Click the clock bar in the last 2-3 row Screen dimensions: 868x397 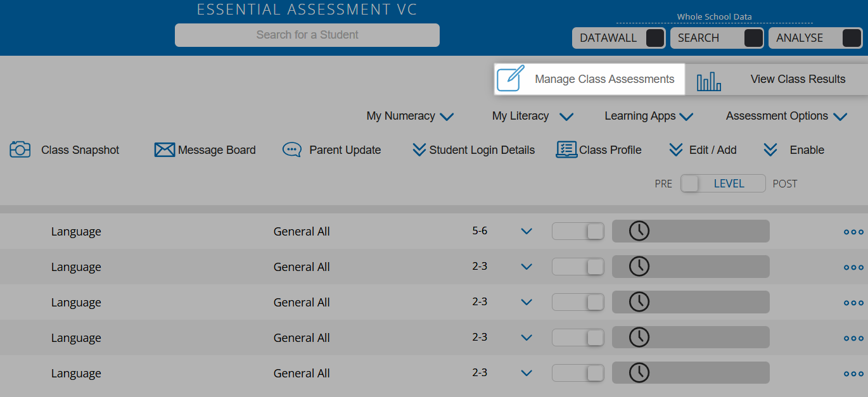pos(691,373)
